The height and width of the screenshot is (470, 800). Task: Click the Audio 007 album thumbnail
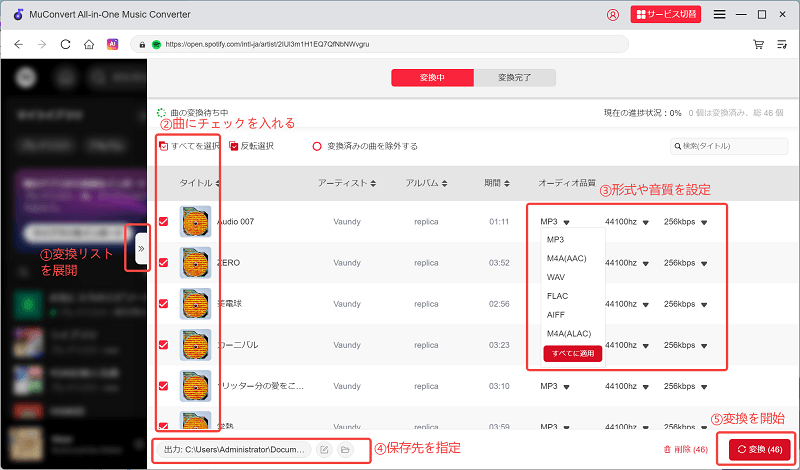195,221
